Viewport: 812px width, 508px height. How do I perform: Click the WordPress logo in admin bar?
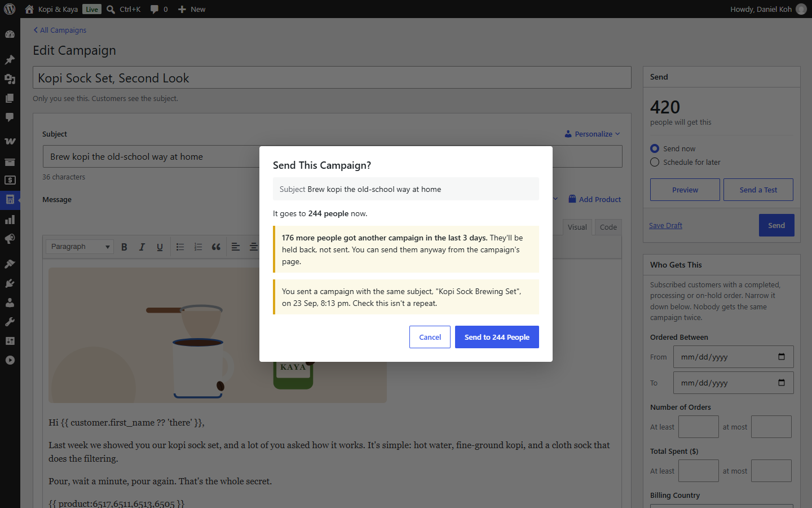coord(10,9)
